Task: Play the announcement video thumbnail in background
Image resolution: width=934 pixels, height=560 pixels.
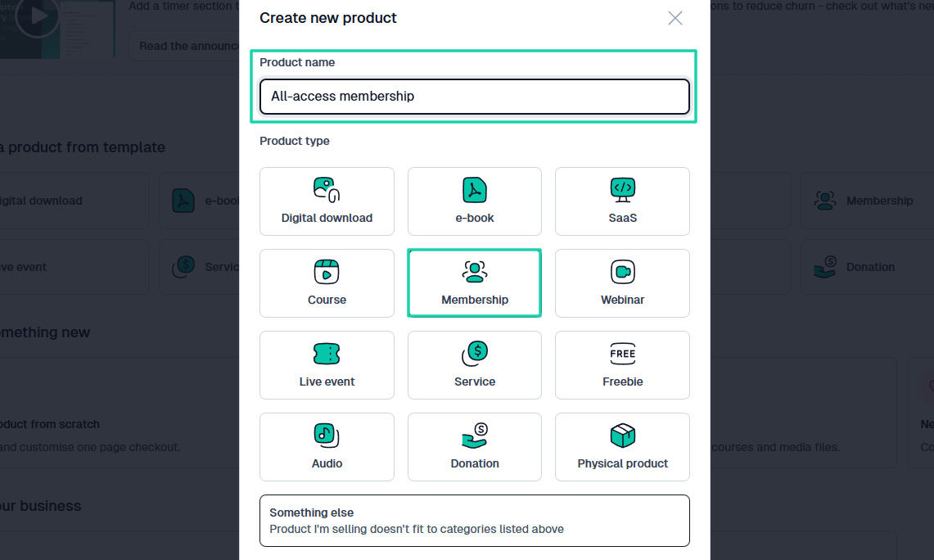Action: coord(37,16)
